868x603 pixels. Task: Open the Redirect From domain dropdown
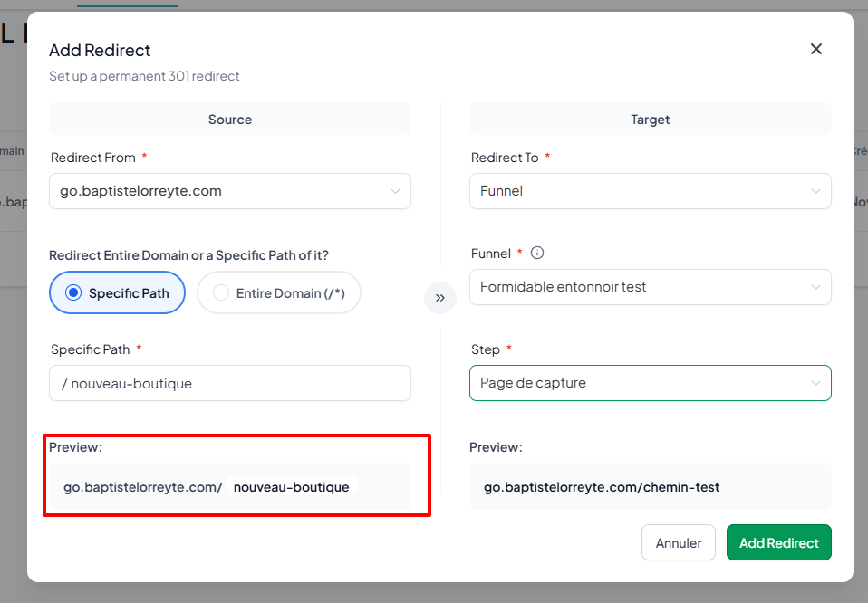click(230, 191)
